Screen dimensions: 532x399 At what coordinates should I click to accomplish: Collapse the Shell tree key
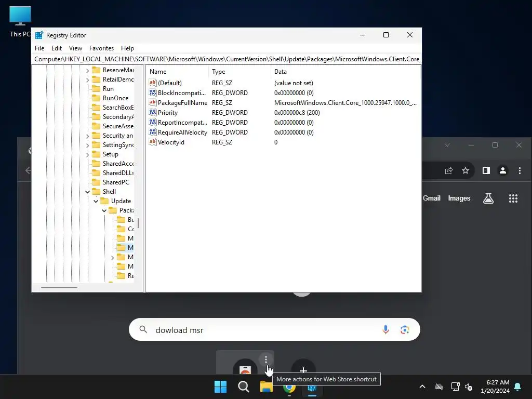[x=87, y=192]
